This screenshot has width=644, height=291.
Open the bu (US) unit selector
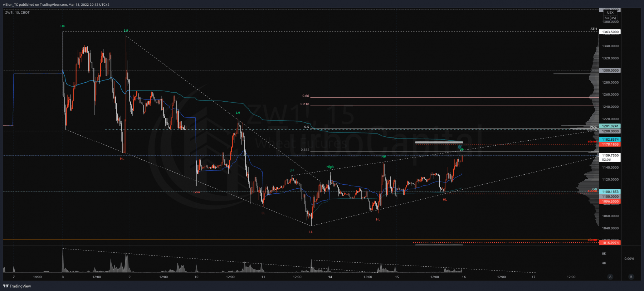(610, 18)
